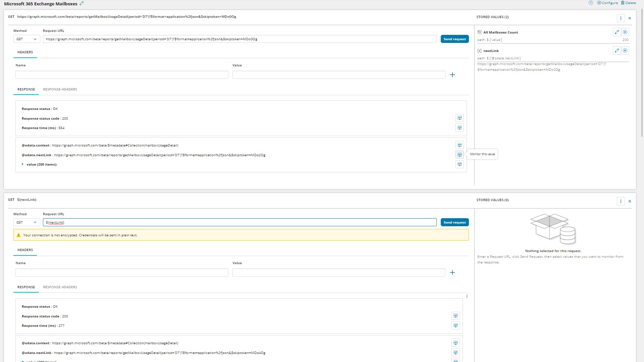This screenshot has width=644, height=362.
Task: Click pencil icon beside Microsoft 365 Exchange Mailboxes title
Action: 82,3
